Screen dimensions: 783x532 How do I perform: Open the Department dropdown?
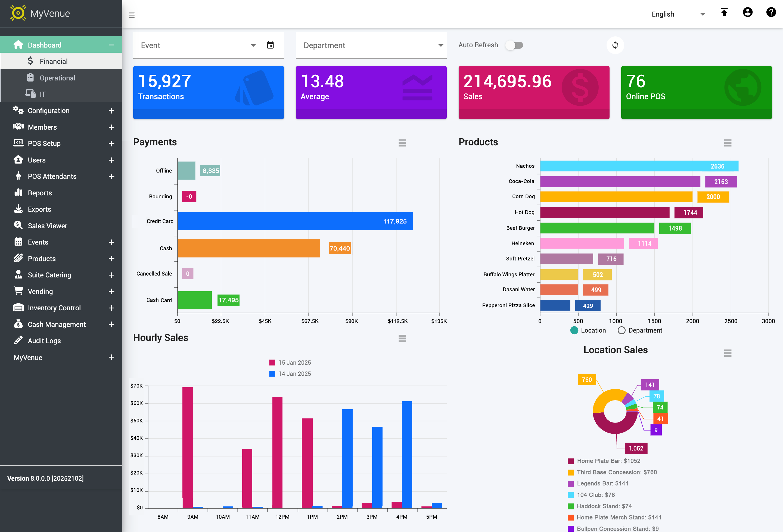click(x=371, y=45)
